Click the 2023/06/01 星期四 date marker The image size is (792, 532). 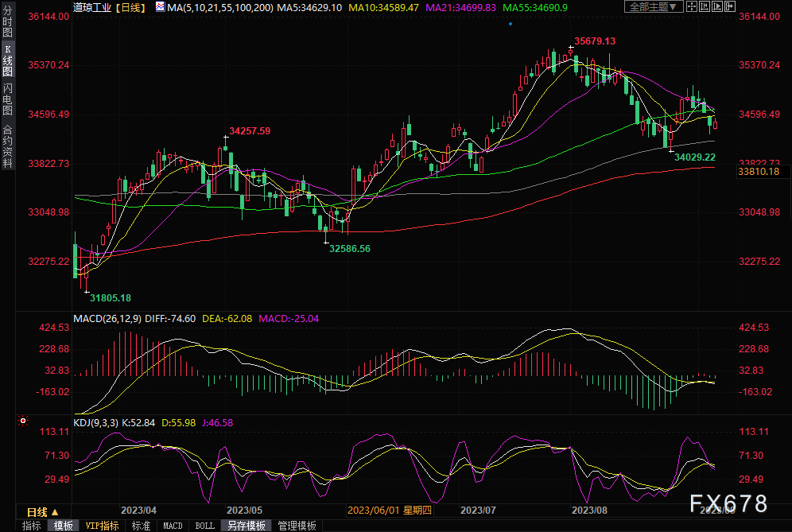pyautogui.click(x=390, y=509)
